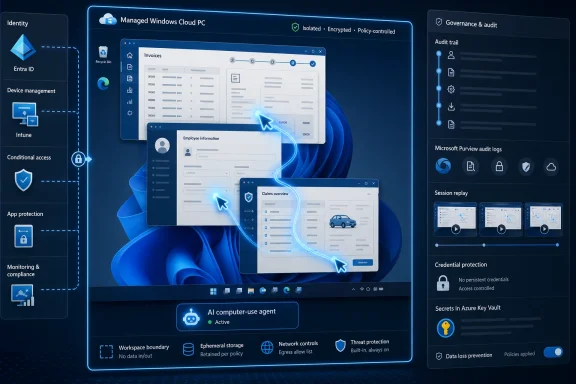Screen dimensions: 576x384
Task: Click the document icon in the Invoices detail pane
Action: click(x=235, y=78)
